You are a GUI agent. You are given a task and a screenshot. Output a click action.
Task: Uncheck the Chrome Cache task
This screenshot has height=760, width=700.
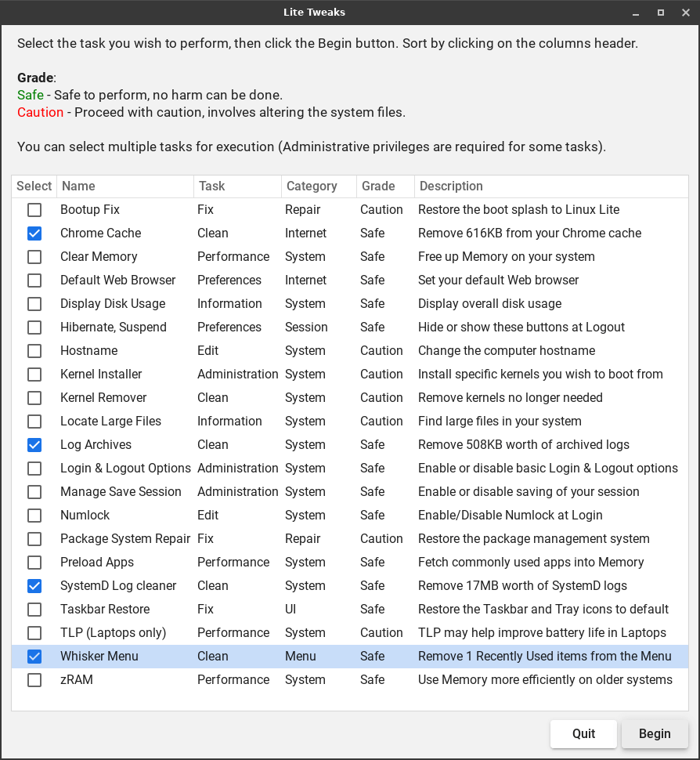coord(34,233)
